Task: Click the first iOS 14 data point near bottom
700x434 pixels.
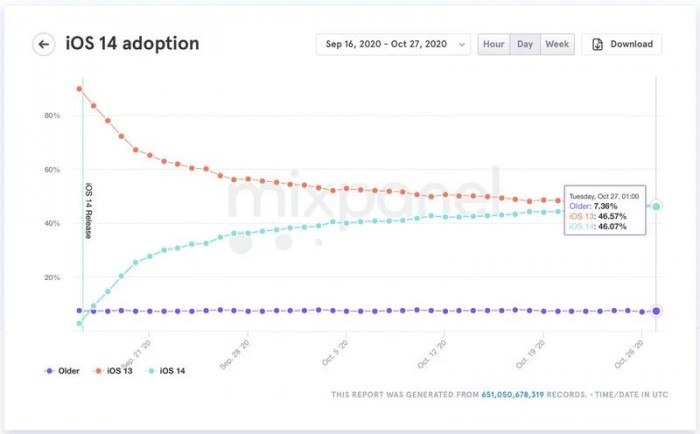Action: coord(79,324)
